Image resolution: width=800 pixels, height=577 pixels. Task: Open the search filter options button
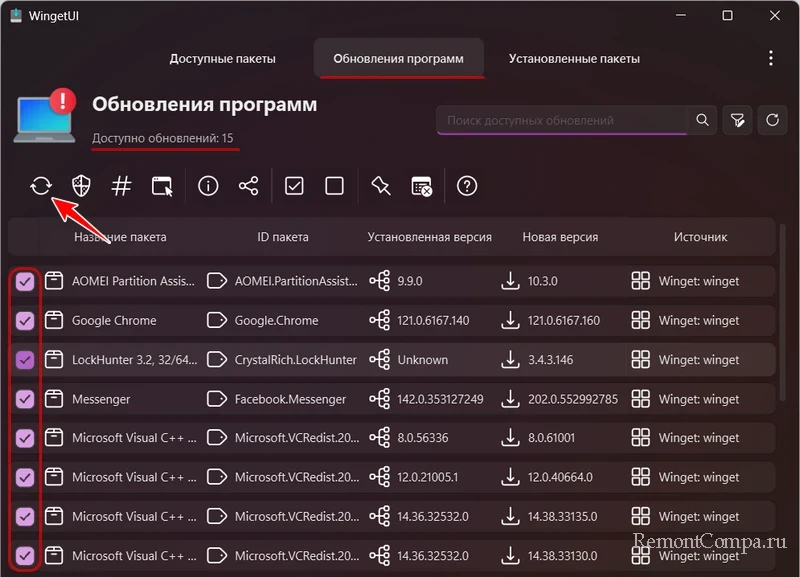tap(737, 120)
